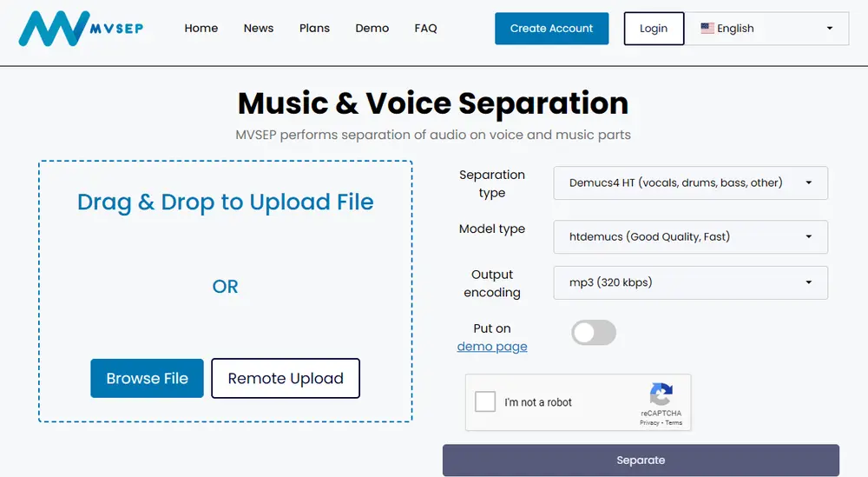Open the Separation type dropdown
This screenshot has height=477, width=868.
[690, 182]
